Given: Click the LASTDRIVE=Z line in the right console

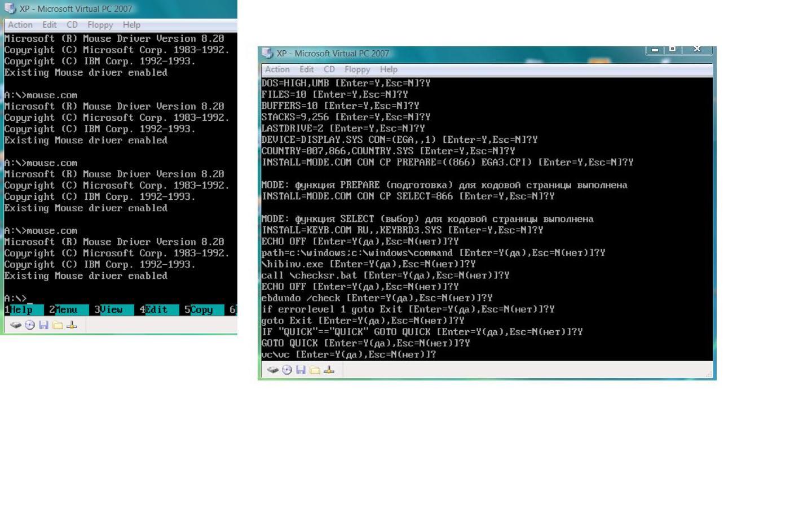Looking at the screenshot, I should [343, 128].
